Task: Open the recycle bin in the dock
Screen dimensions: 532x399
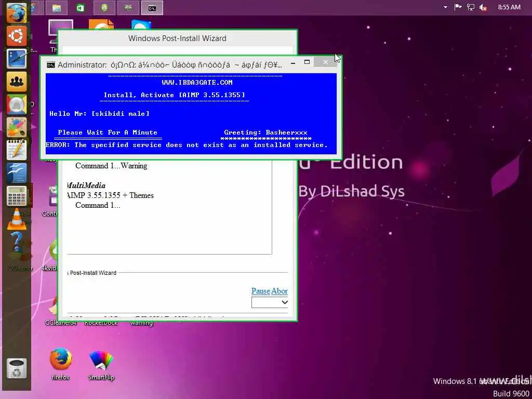Action: pos(16,369)
